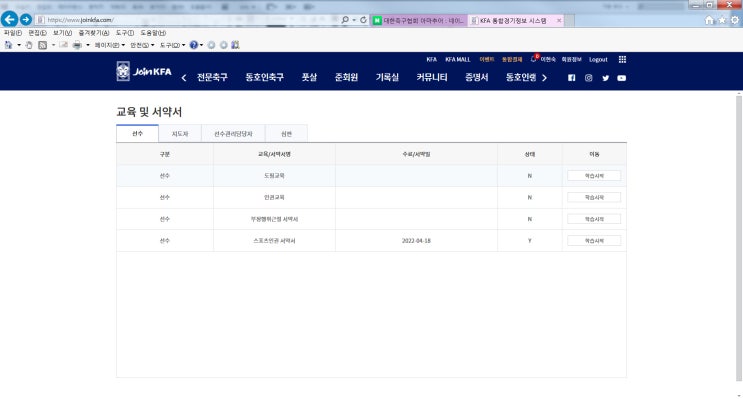743x399 pixels.
Task: Start learning for the 인권교육 row
Action: (x=594, y=197)
